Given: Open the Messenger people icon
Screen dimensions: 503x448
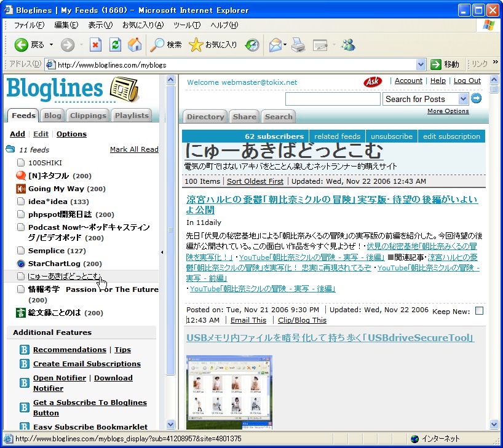Looking at the screenshot, I should pyautogui.click(x=348, y=45).
